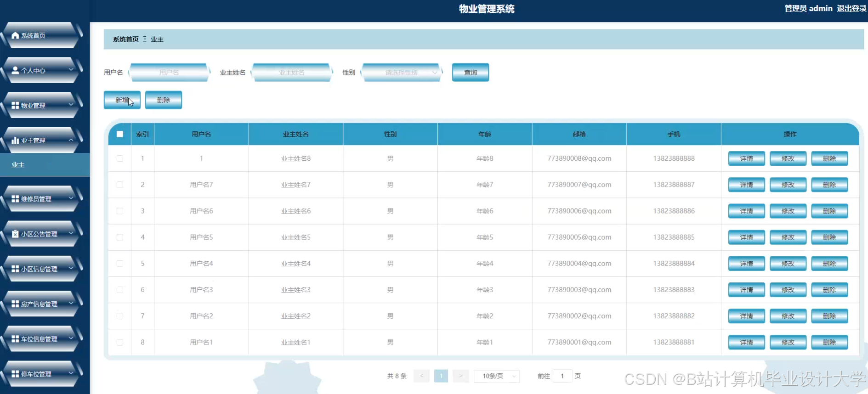Click the grid icon beside 物业管理
This screenshot has width=868, height=394.
click(x=15, y=105)
